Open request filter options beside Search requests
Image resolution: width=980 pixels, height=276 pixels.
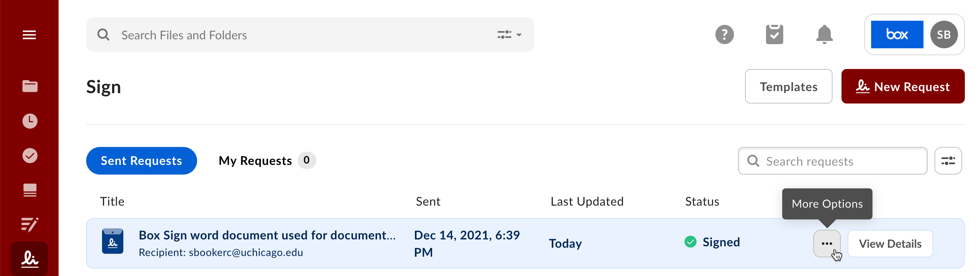pos(948,161)
